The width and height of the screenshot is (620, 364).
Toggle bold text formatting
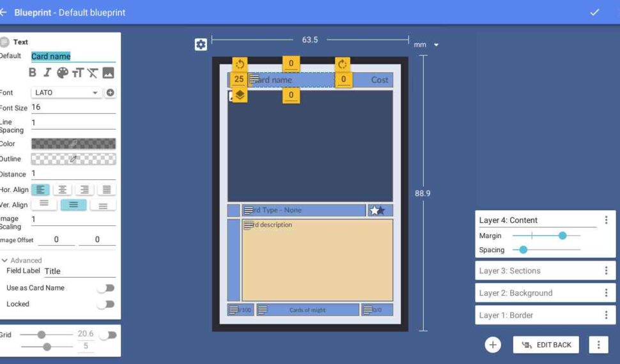[x=33, y=73]
